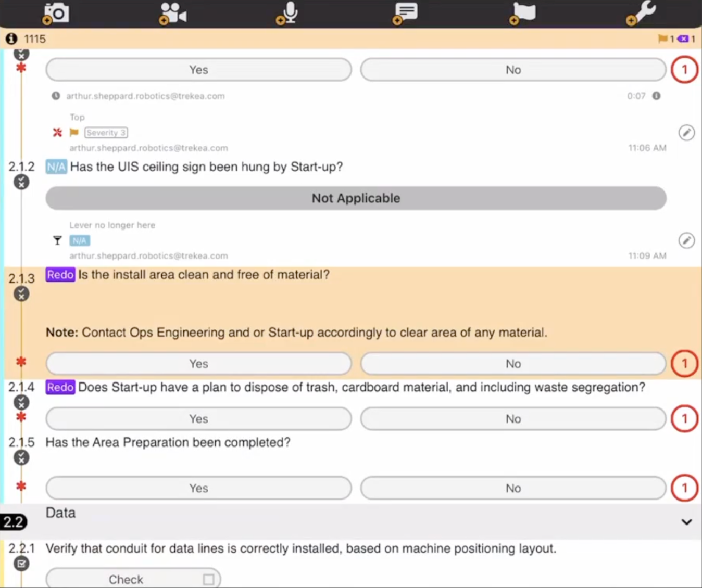Select No for trash disposal plan question
This screenshot has height=588, width=702.
(513, 419)
